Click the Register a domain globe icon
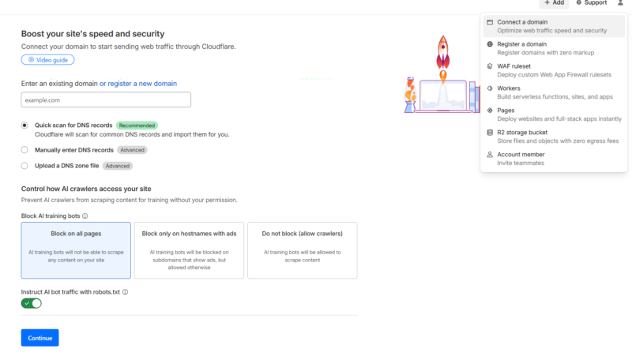The image size is (632, 364). tap(490, 44)
